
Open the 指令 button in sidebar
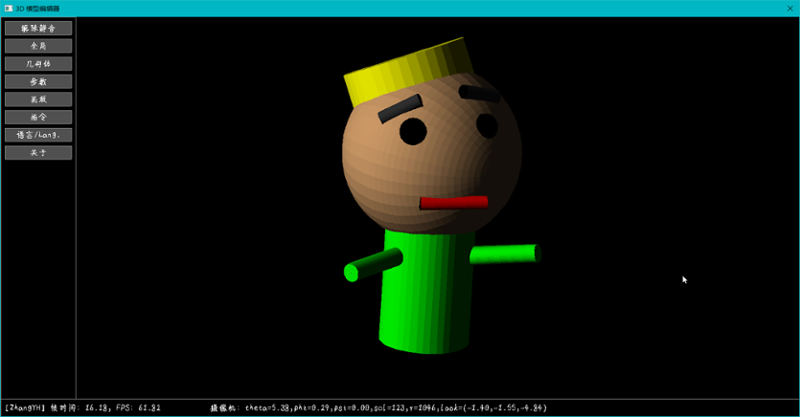click(x=38, y=117)
